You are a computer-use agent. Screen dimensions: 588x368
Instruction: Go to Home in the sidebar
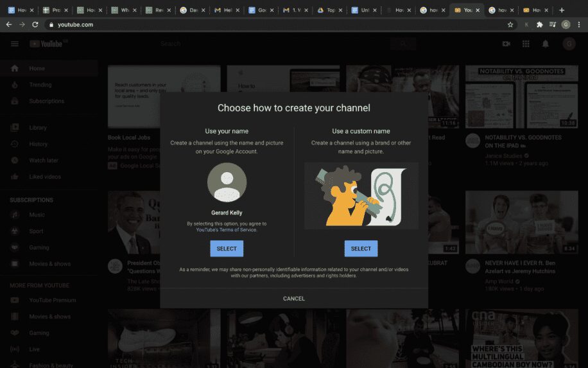[49, 68]
